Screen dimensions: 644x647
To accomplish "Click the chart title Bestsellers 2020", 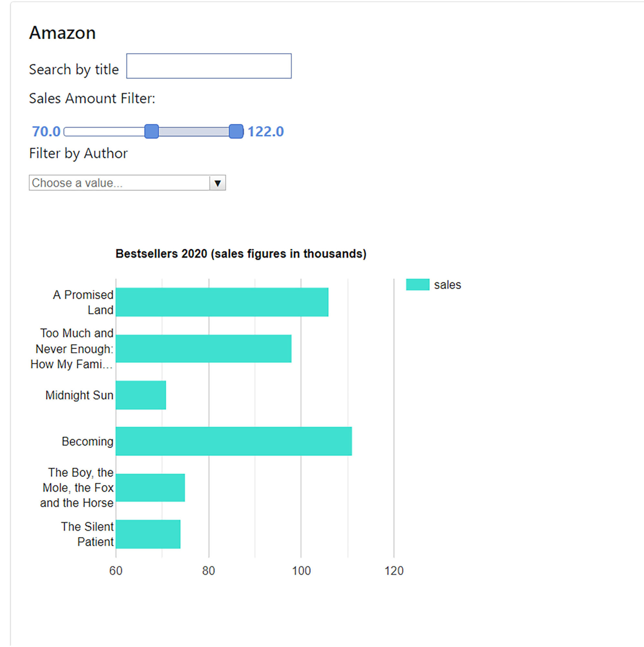I will click(241, 254).
